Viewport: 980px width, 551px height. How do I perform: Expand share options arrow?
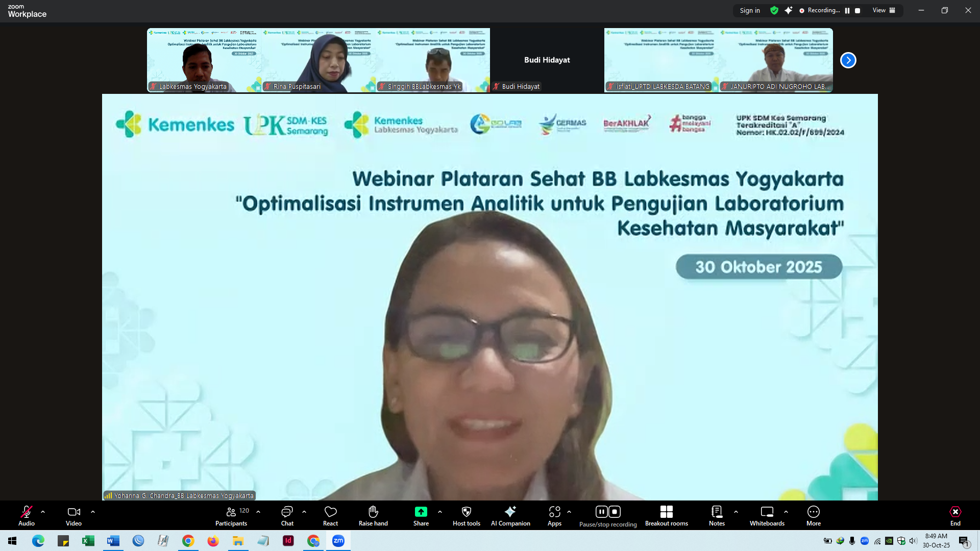click(x=440, y=512)
